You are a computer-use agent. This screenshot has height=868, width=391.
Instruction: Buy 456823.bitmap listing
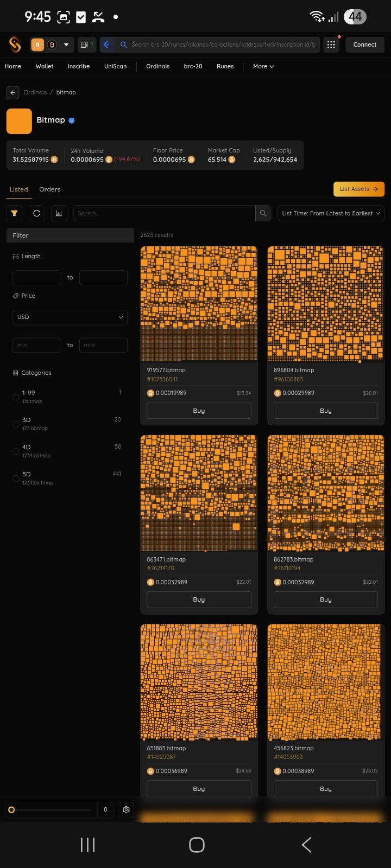point(326,789)
